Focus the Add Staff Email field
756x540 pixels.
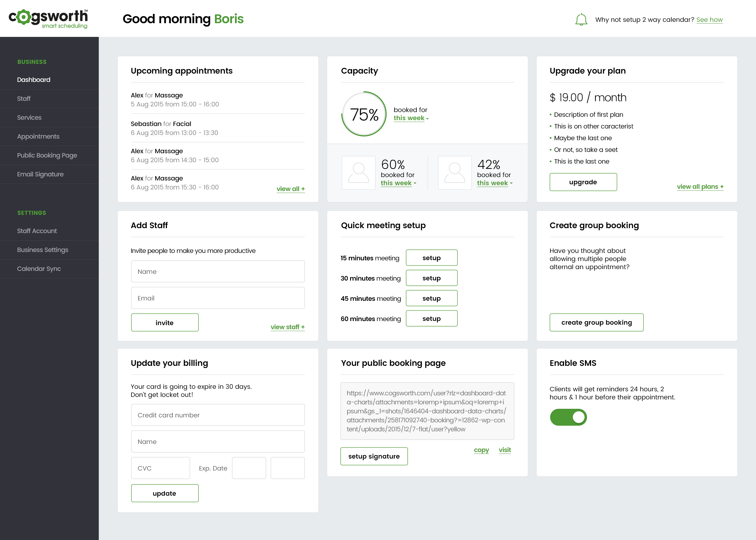tap(218, 298)
